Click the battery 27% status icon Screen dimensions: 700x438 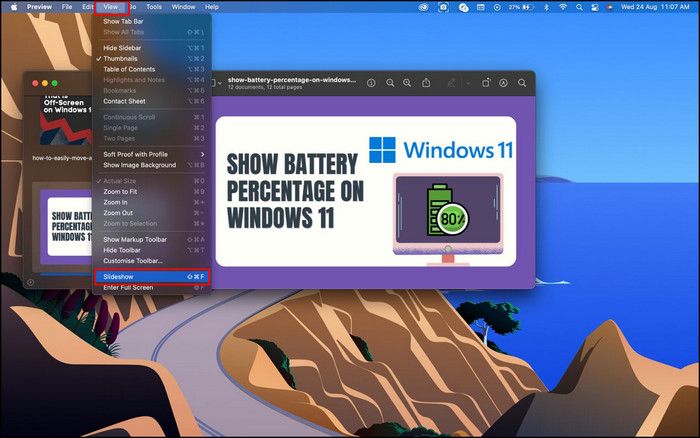[521, 7]
